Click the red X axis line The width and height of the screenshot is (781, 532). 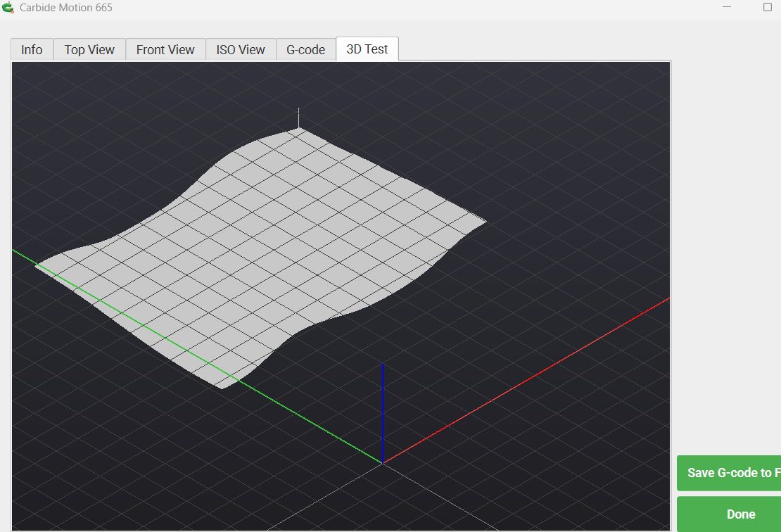coord(526,381)
